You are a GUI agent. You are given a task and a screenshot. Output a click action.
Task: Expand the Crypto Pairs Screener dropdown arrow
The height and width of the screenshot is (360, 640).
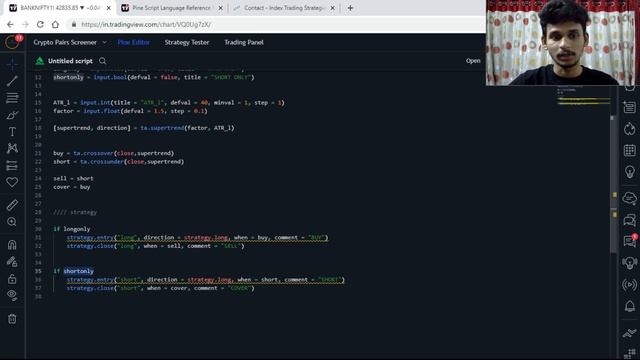(x=104, y=42)
